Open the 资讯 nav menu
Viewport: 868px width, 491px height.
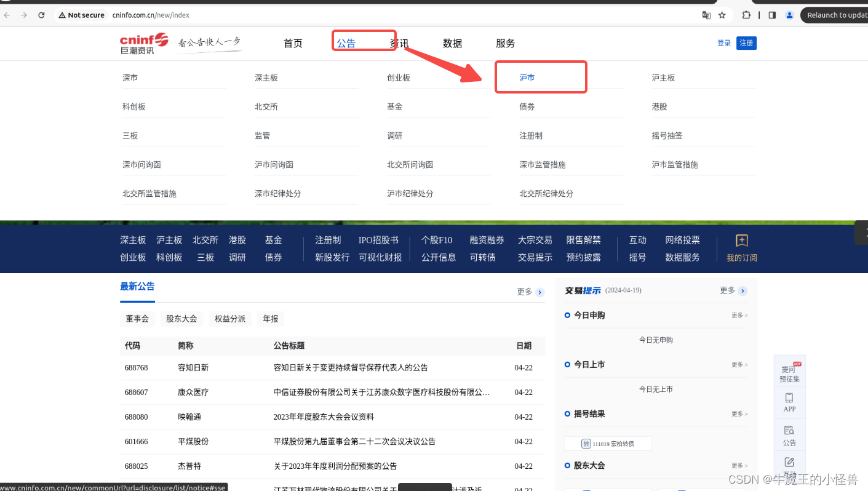click(x=399, y=43)
